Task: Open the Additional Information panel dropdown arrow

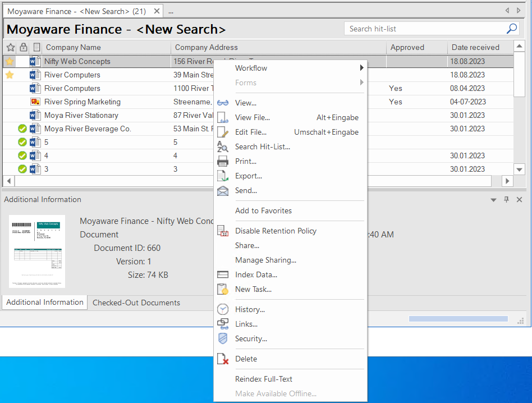Action: click(x=493, y=200)
